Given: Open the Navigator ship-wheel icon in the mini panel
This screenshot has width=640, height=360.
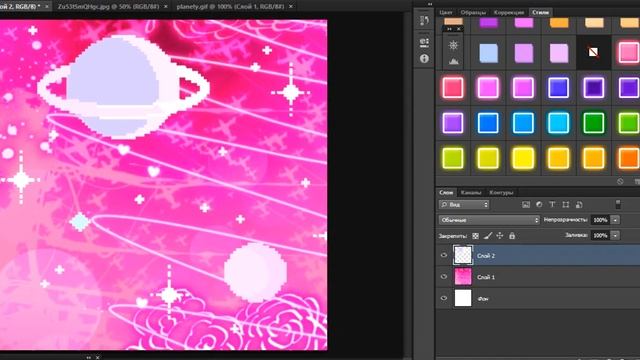Looking at the screenshot, I should (453, 45).
